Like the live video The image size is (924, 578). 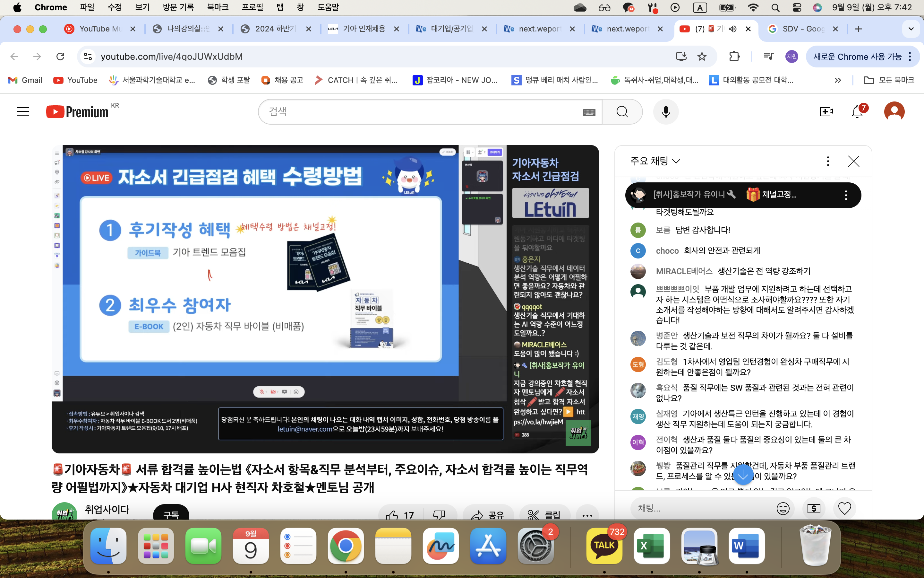coord(400,515)
